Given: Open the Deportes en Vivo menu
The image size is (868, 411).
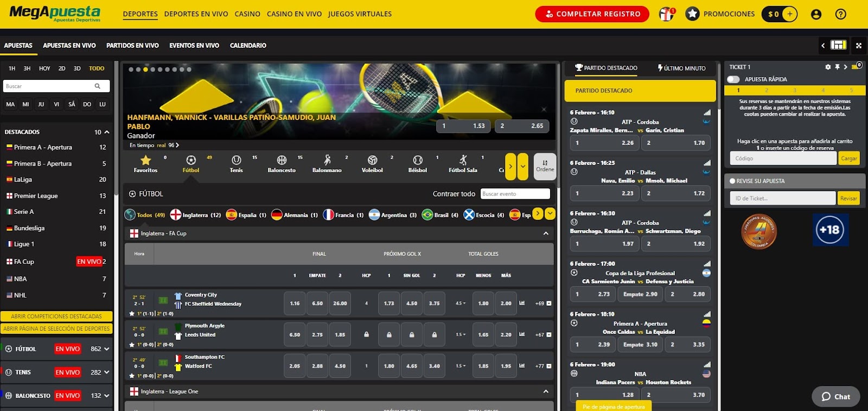Looking at the screenshot, I should (196, 14).
